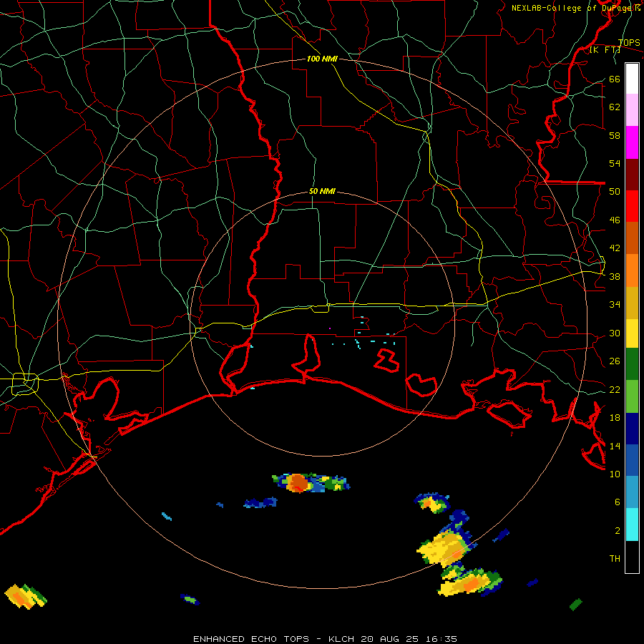Select the light blue swatch near 6

pyautogui.click(x=632, y=492)
